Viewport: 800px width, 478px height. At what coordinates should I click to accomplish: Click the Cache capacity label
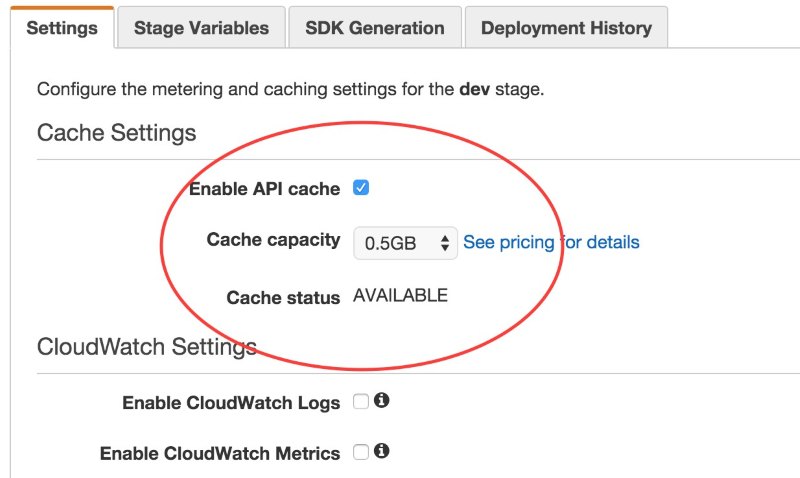coord(273,240)
